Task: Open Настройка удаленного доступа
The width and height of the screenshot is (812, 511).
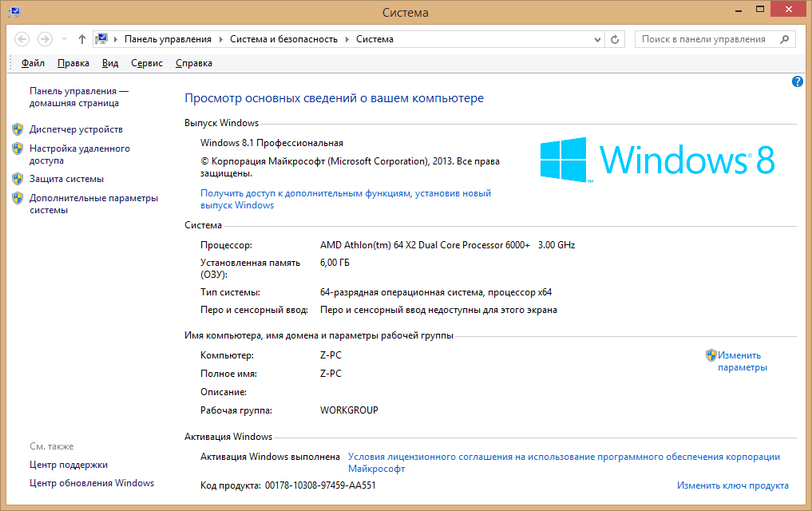Action: click(80, 154)
